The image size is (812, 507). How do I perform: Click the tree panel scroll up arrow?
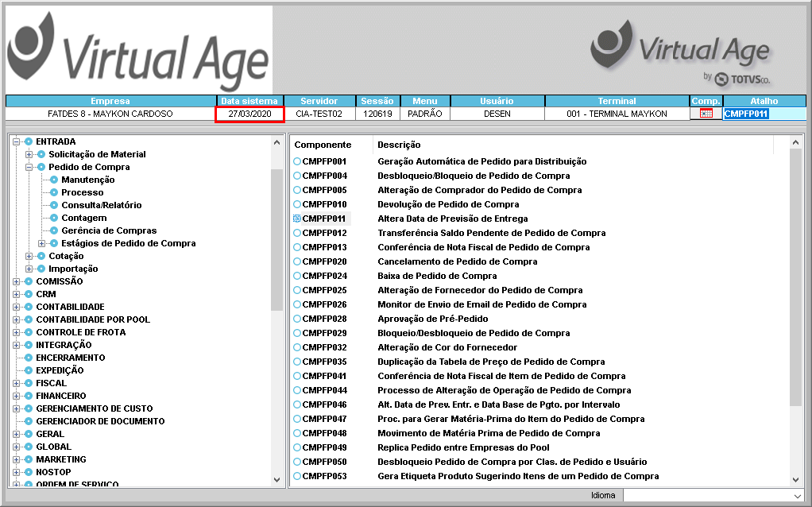[x=276, y=142]
